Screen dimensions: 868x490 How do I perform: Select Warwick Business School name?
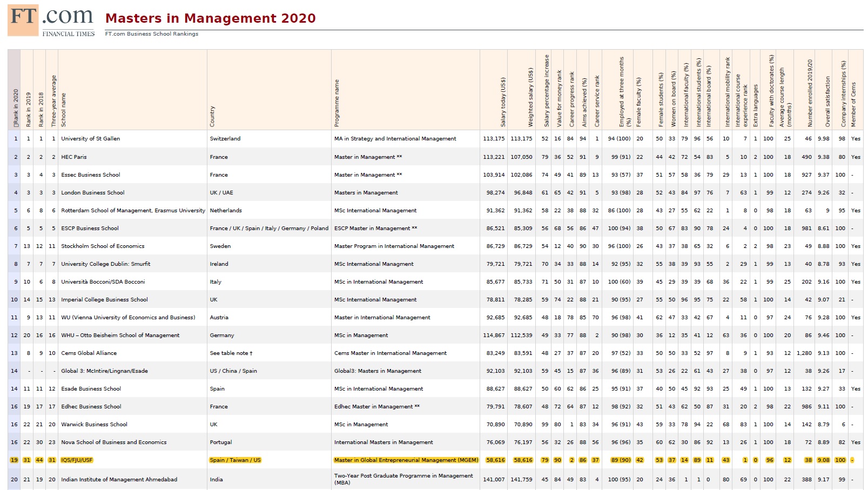click(94, 425)
